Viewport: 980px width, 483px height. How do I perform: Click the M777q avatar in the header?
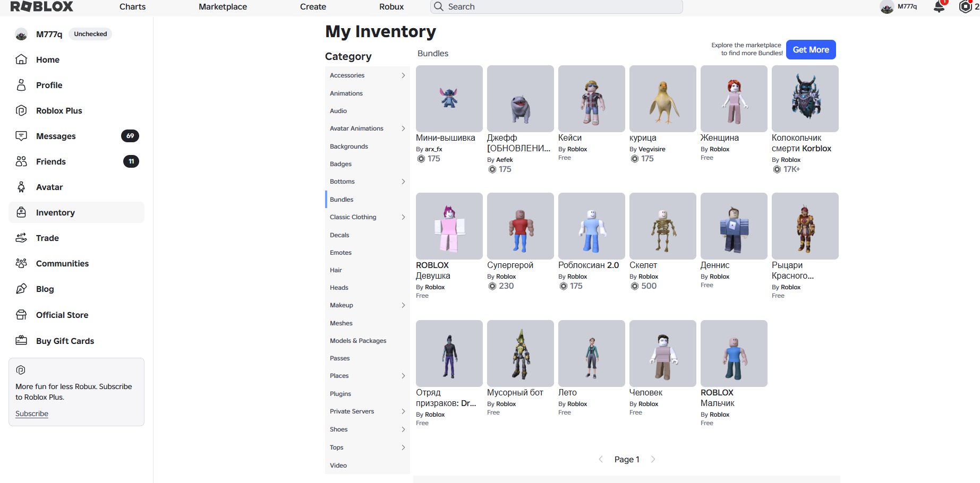(887, 7)
